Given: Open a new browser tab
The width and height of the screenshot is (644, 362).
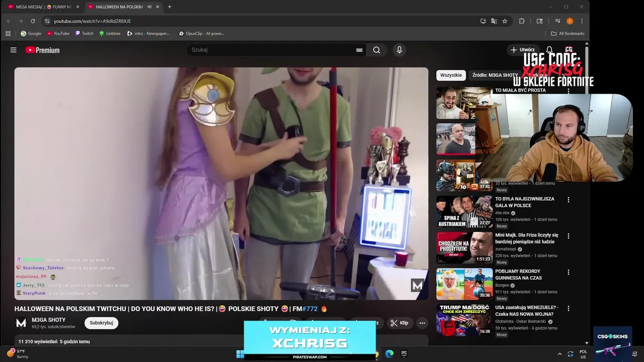Looking at the screenshot, I should point(170,7).
